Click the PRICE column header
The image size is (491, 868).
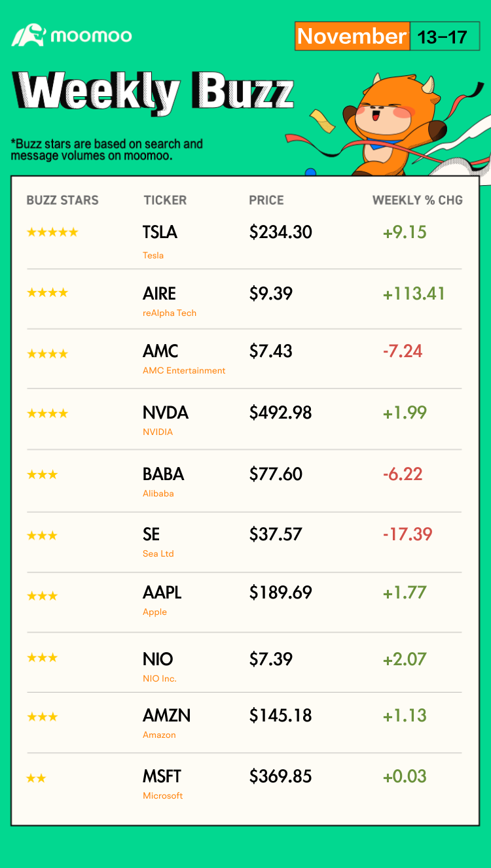pyautogui.click(x=266, y=200)
